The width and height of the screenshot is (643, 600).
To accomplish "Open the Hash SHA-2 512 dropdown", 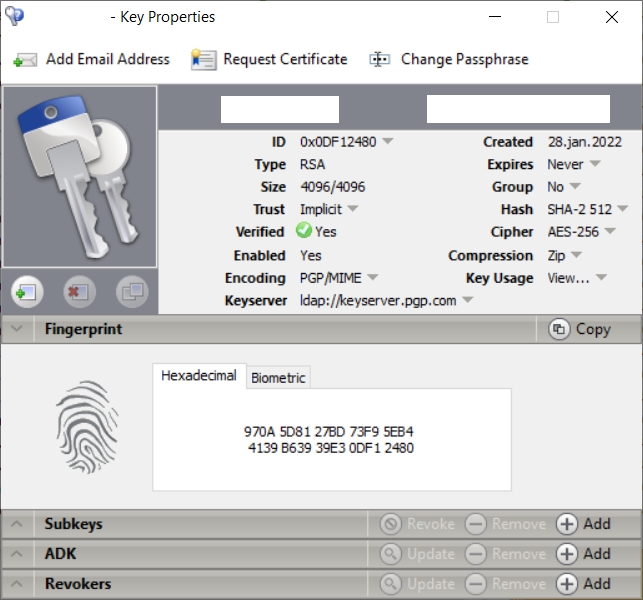I will pyautogui.click(x=622, y=210).
